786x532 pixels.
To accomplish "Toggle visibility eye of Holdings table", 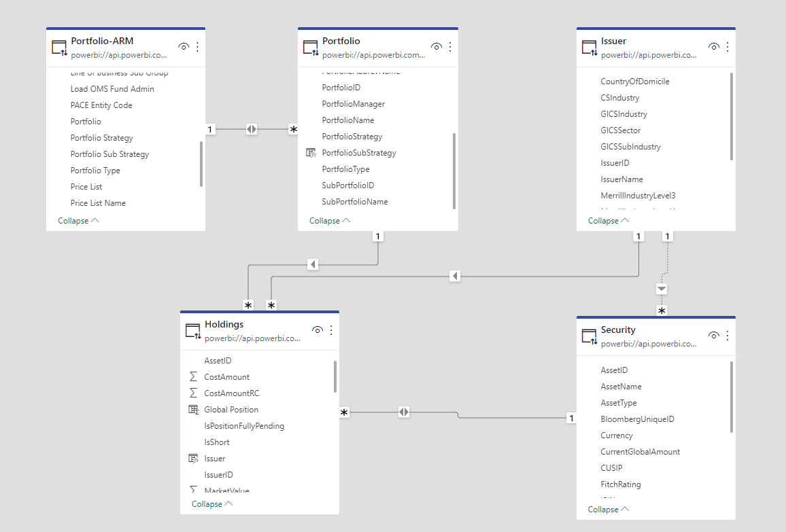I will click(318, 330).
